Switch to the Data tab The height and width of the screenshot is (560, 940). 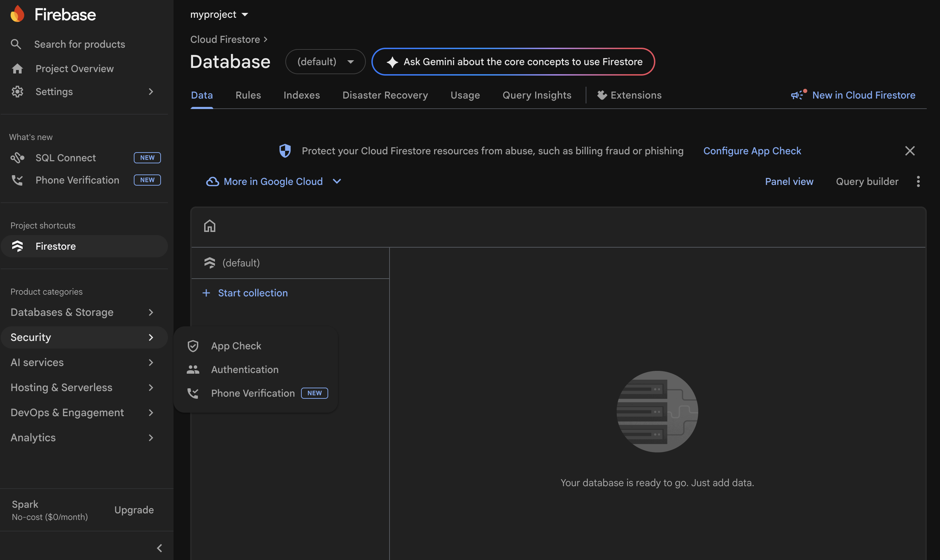(x=202, y=95)
